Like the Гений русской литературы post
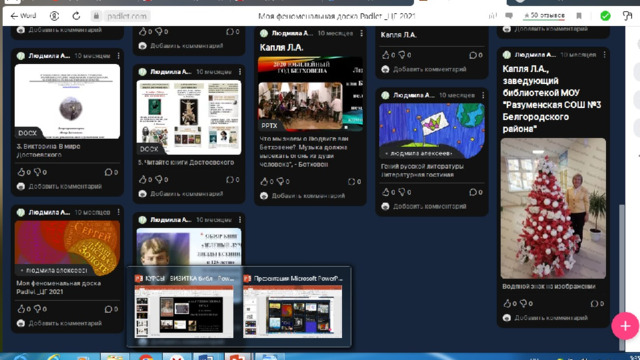The height and width of the screenshot is (360, 640). tap(385, 192)
